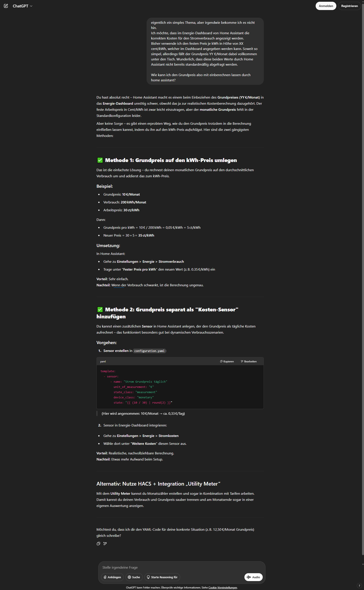The height and width of the screenshot is (590, 364).
Task: Click the Methode 1 heading text
Action: click(171, 160)
